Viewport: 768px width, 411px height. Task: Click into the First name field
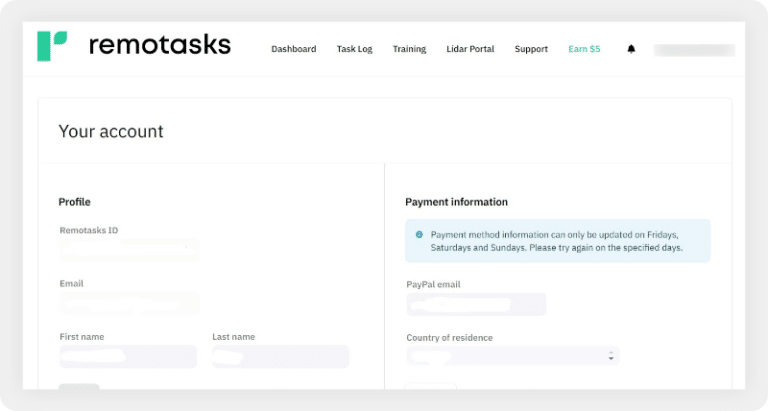pos(127,356)
